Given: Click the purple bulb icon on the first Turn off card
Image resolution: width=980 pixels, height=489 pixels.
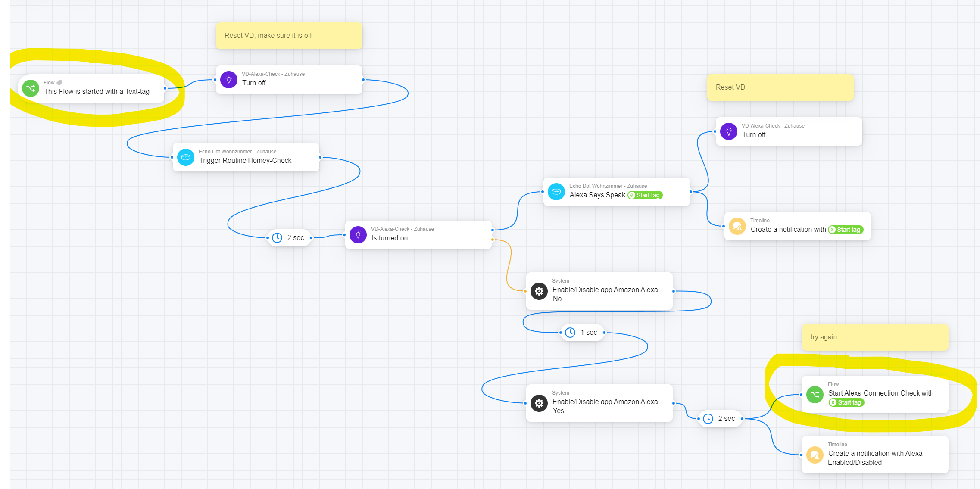Looking at the screenshot, I should point(229,80).
